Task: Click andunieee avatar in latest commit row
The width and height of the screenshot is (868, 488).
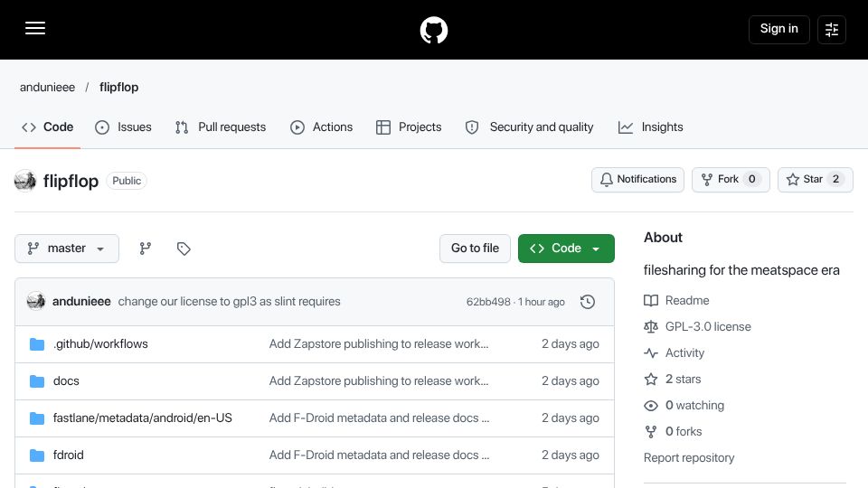Action: pos(36,301)
